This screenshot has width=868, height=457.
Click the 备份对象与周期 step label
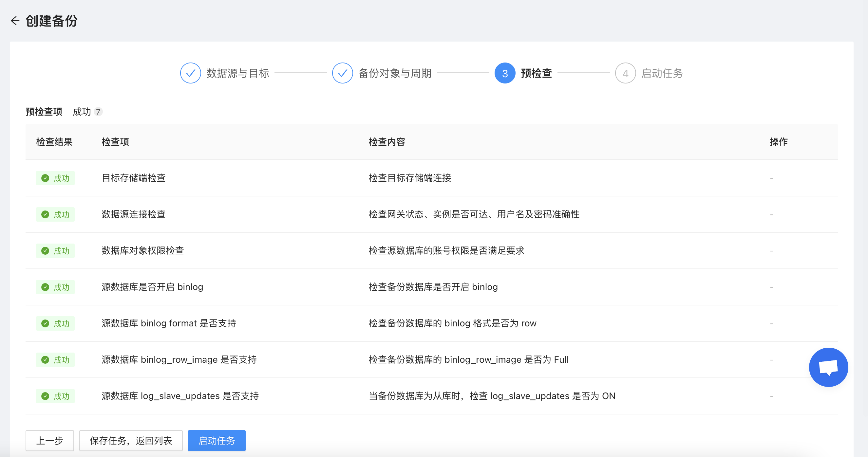point(395,73)
